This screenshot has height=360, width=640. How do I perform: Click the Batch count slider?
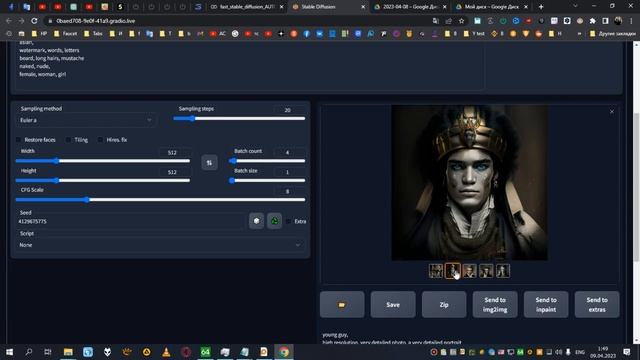[x=267, y=161]
